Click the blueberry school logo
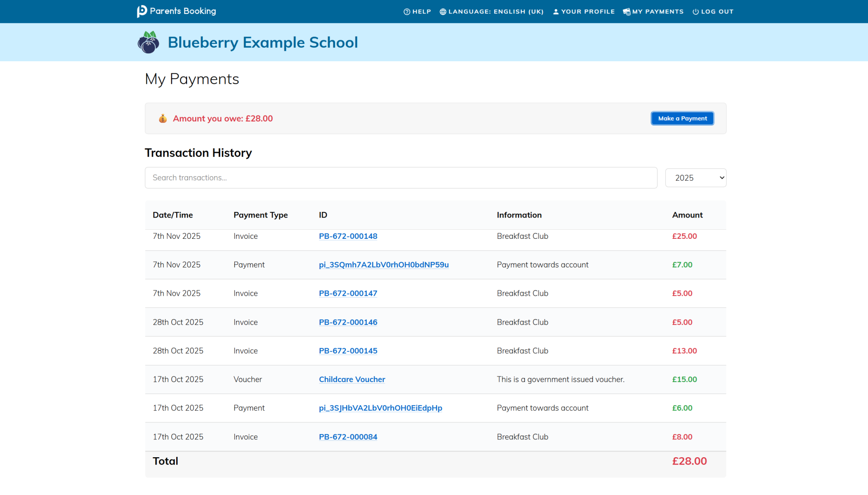The width and height of the screenshot is (868, 495). [x=148, y=43]
